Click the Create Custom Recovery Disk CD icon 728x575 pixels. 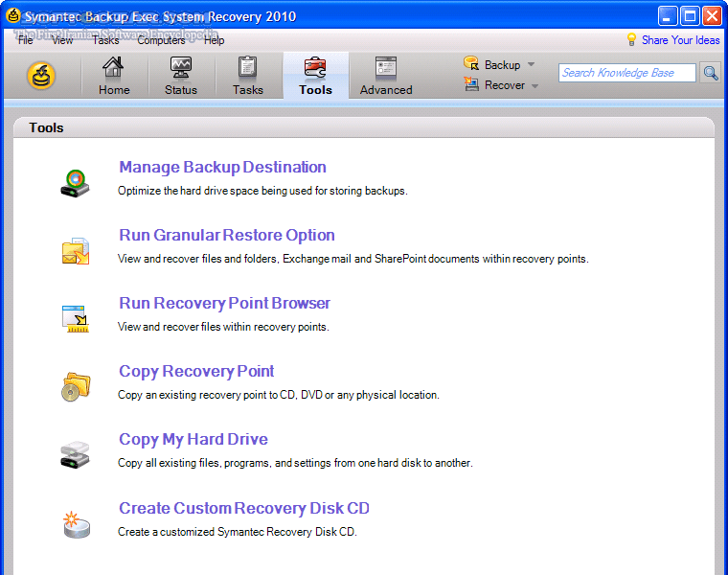click(x=77, y=525)
